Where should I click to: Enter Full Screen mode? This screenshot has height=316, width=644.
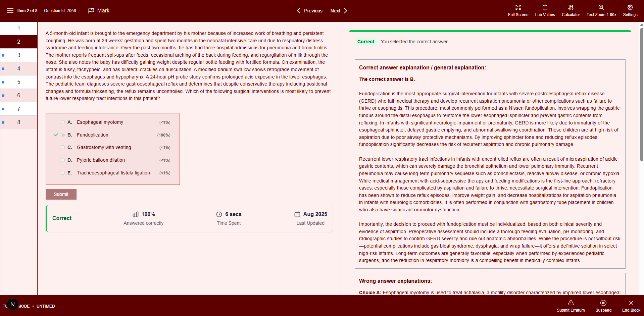pos(518,11)
